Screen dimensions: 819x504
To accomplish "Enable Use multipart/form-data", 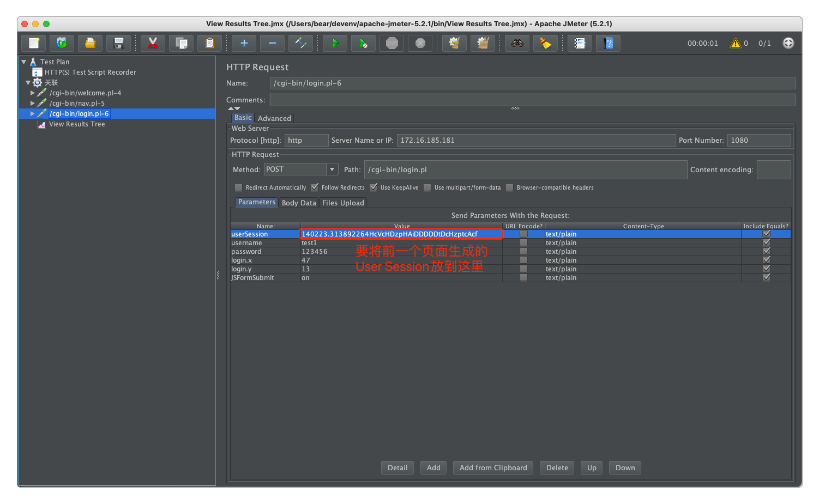I will coord(427,187).
